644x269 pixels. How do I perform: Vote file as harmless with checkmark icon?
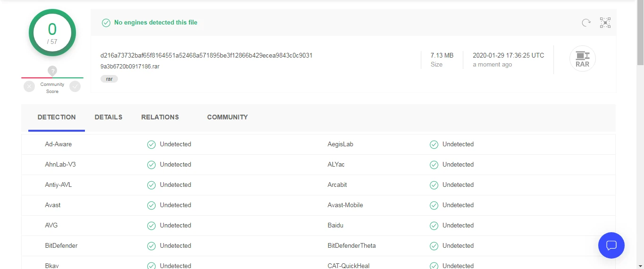pyautogui.click(x=75, y=86)
